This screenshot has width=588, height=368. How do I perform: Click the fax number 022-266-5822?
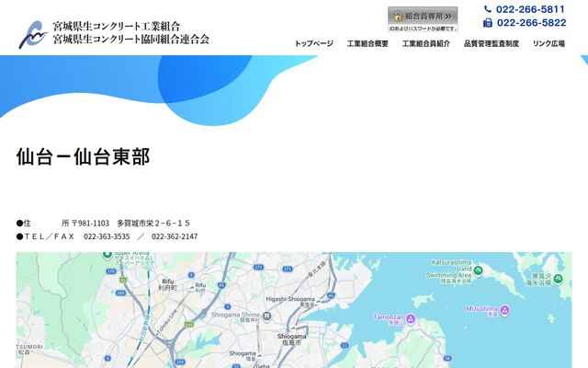tap(531, 23)
